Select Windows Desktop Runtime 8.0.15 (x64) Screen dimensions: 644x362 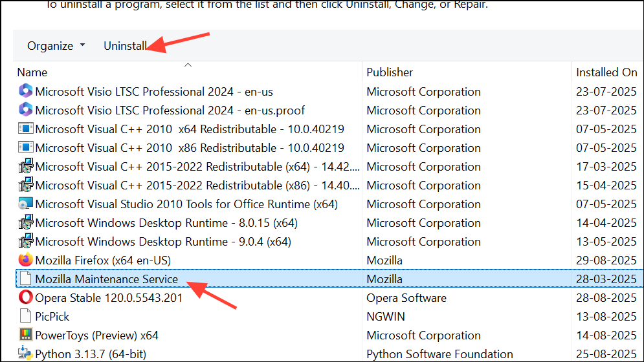click(x=166, y=223)
